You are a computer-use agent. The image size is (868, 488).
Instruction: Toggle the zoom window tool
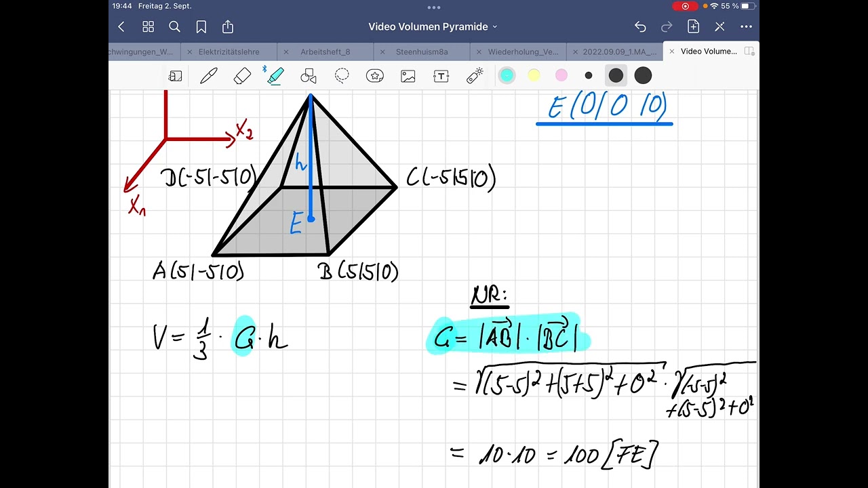(x=175, y=76)
